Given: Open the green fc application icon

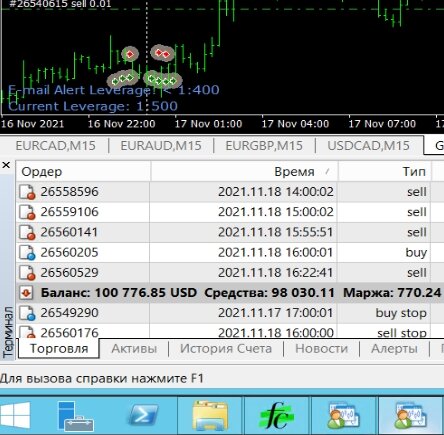Looking at the screenshot, I should (276, 416).
